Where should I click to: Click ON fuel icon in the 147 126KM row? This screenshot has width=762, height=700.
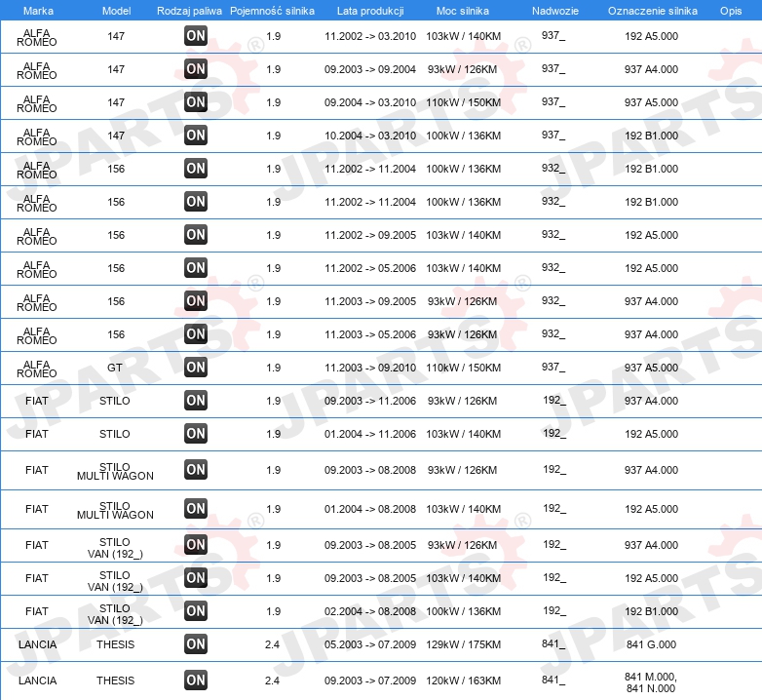pyautogui.click(x=196, y=68)
